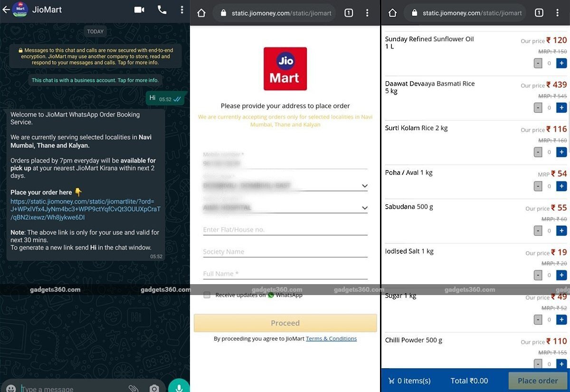Open the camera from the message bar

(154, 388)
